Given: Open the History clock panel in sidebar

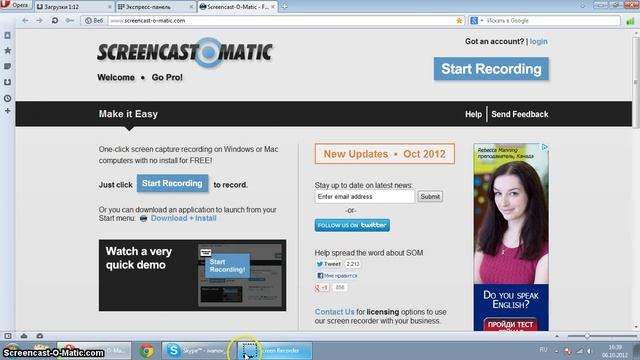Looking at the screenshot, I should 7,98.
